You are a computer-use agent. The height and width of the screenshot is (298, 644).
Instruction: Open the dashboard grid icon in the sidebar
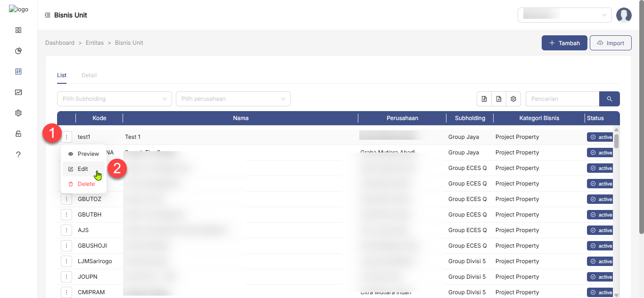[x=18, y=30]
